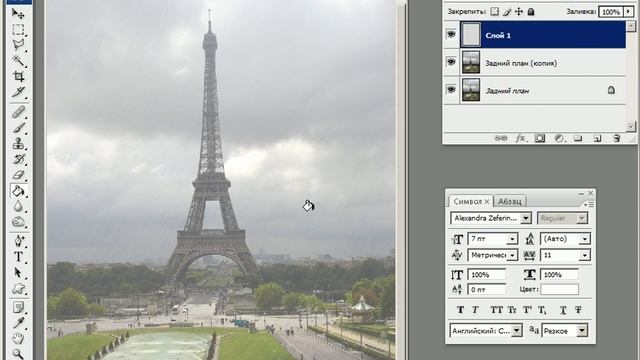The width and height of the screenshot is (640, 360).
Task: Open the Английский language dropdown
Action: tap(517, 331)
